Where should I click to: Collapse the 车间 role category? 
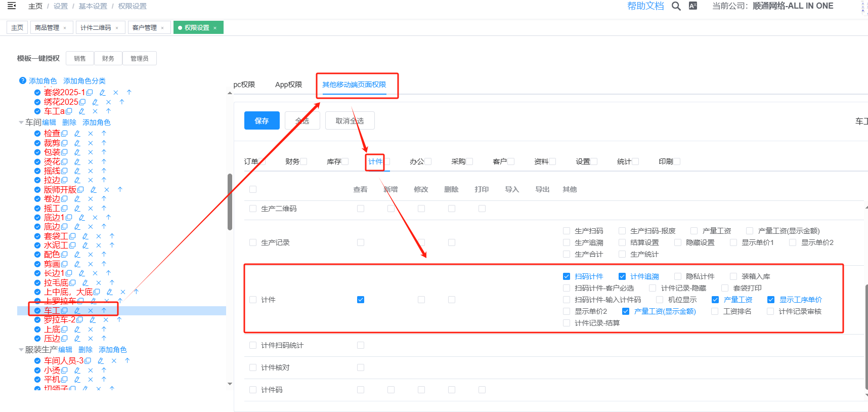coord(21,122)
